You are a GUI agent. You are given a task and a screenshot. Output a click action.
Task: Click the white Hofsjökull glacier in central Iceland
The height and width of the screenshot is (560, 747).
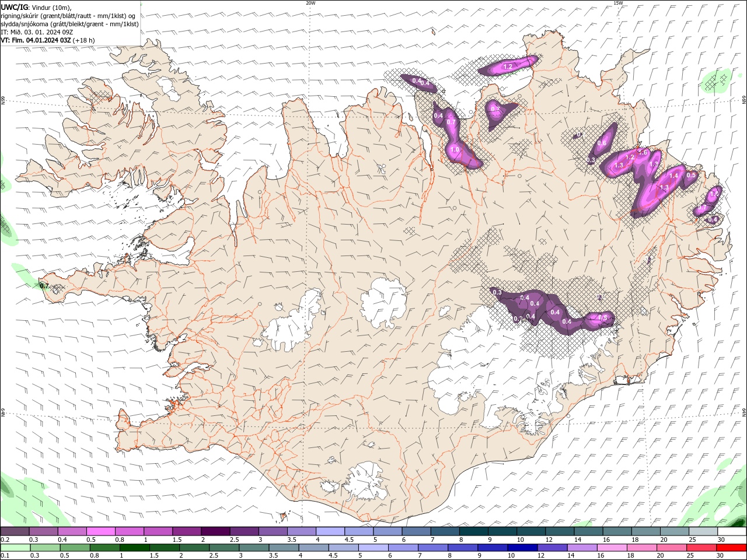coord(384,302)
